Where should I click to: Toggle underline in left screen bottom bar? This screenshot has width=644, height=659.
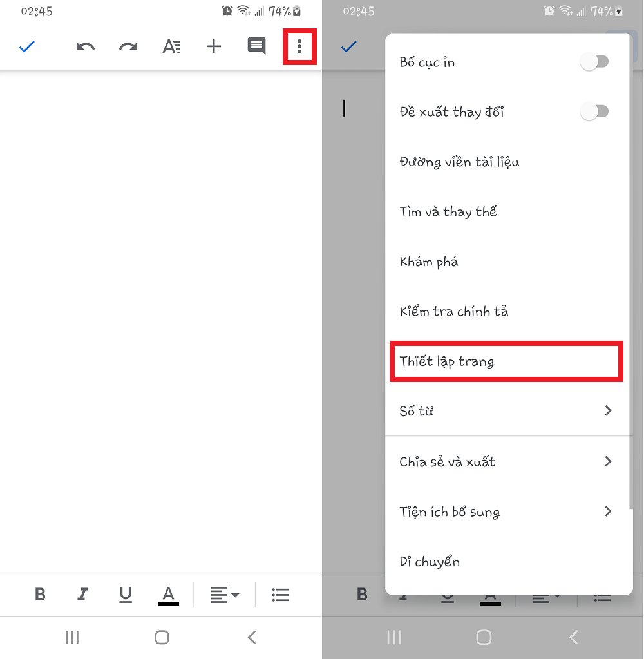click(x=126, y=595)
